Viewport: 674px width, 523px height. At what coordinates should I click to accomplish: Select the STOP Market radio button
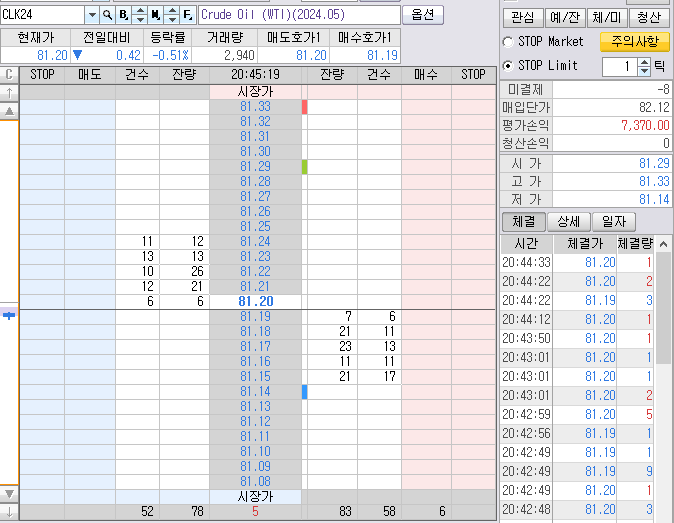(508, 42)
